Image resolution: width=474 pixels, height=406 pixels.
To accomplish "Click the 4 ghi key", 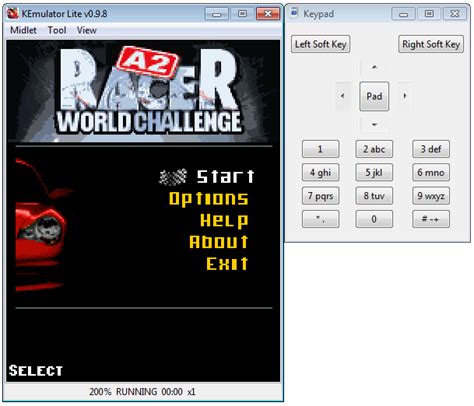I will point(320,172).
